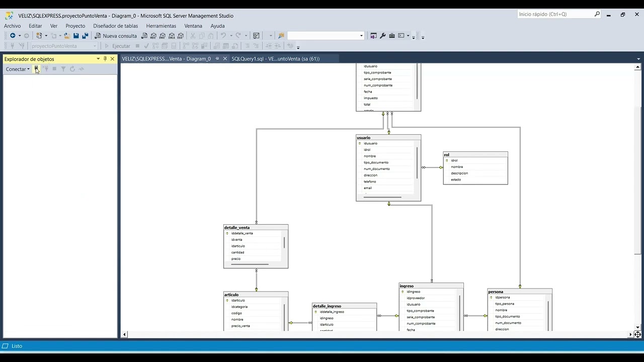Click the toolbox icon in toolbar
This screenshot has width=644, height=362.
click(392, 36)
